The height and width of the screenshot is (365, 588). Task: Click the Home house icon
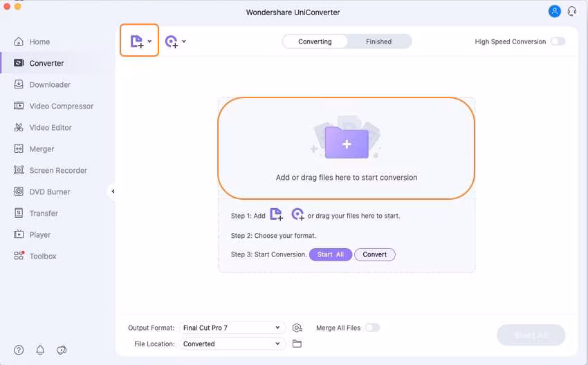[19, 41]
